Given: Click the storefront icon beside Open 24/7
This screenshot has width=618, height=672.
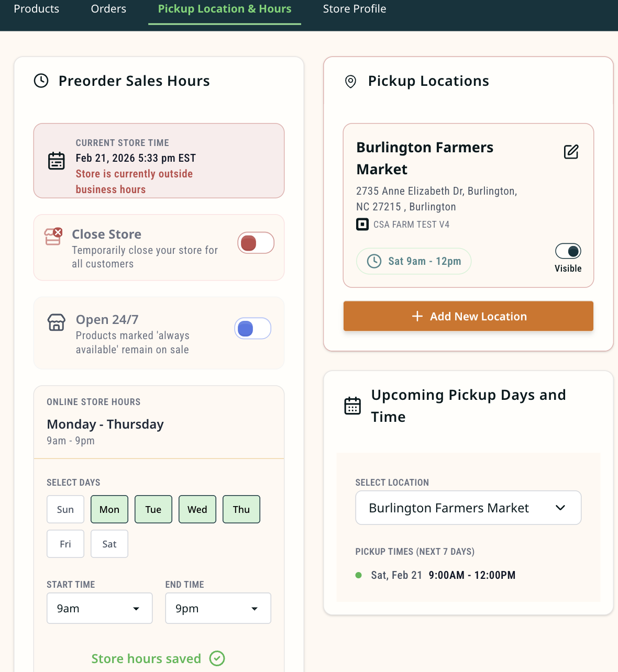Looking at the screenshot, I should 56,322.
